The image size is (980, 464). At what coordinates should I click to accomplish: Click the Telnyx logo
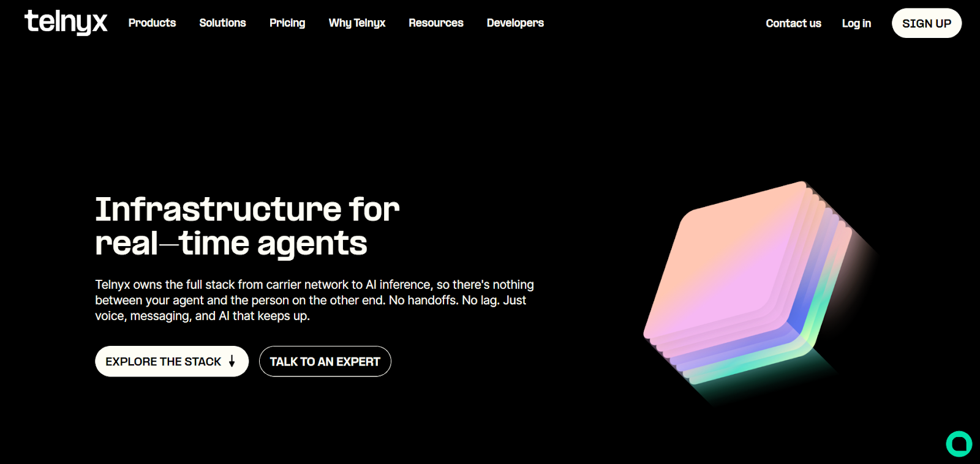[x=66, y=22]
